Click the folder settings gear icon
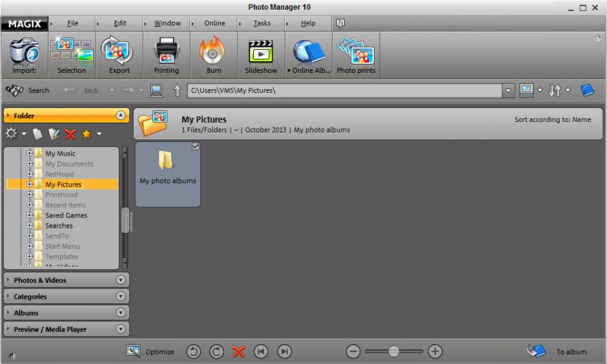Viewport: 607px width, 364px height. [11, 134]
